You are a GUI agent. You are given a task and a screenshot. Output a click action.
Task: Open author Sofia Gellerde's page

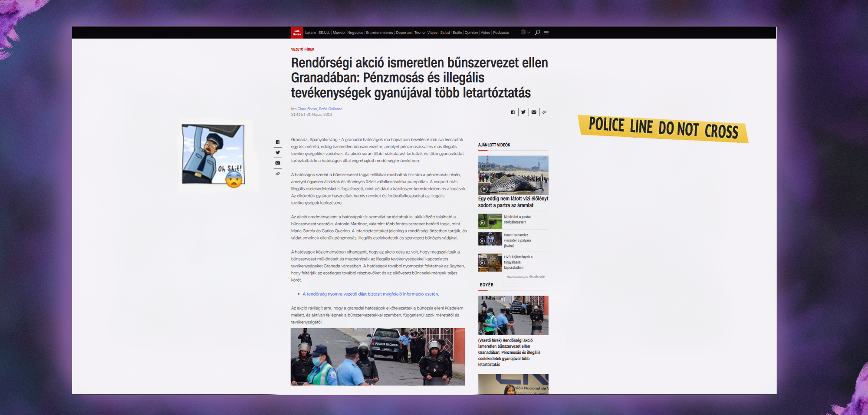click(x=330, y=109)
